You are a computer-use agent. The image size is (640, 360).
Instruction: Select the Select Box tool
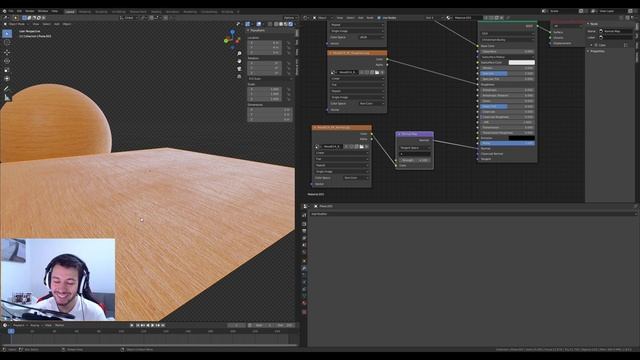click(x=7, y=33)
